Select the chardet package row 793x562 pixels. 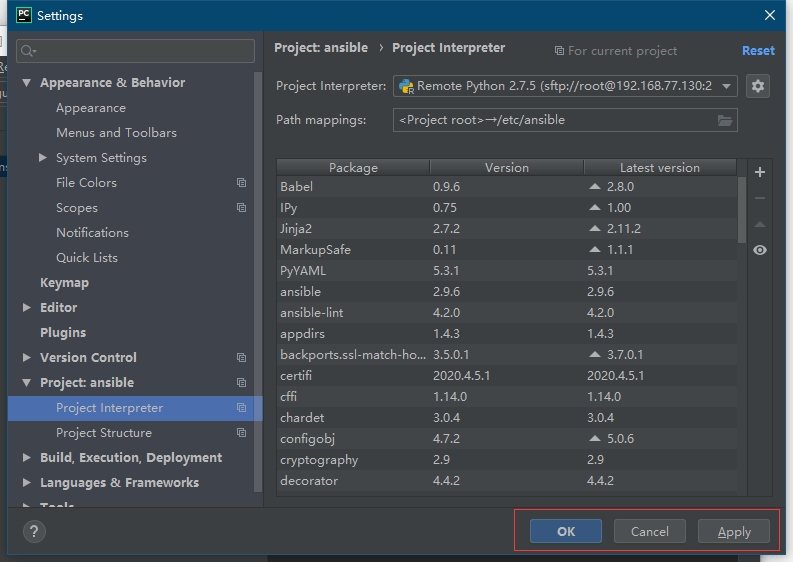(507, 418)
